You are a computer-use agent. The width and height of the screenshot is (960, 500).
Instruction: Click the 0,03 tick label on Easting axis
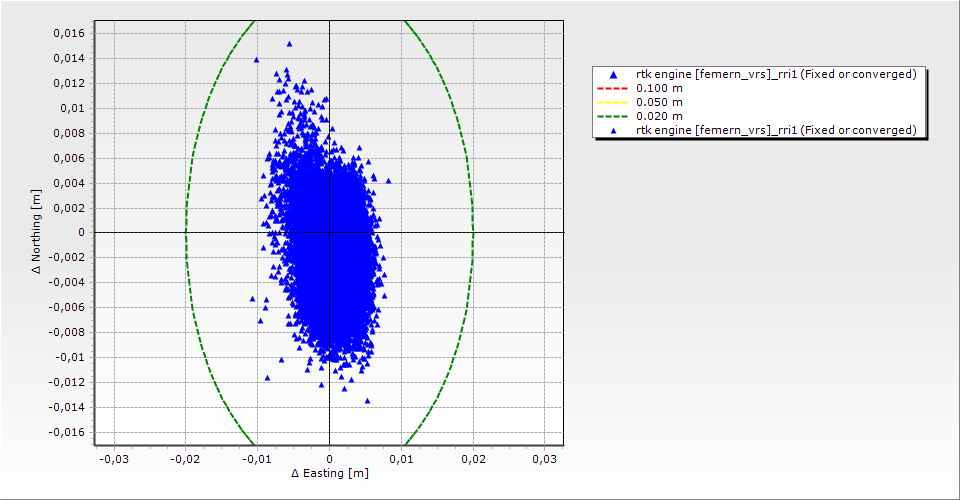click(544, 458)
